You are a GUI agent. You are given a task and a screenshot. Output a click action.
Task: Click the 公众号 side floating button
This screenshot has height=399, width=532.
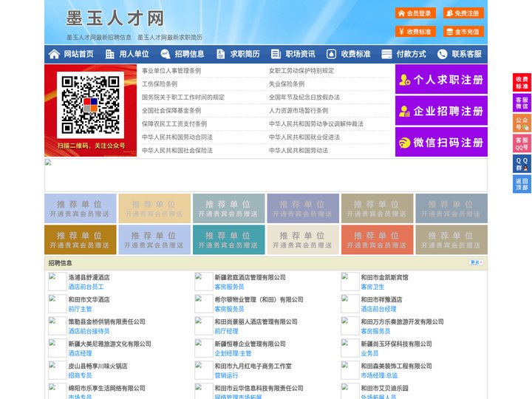tap(522, 123)
